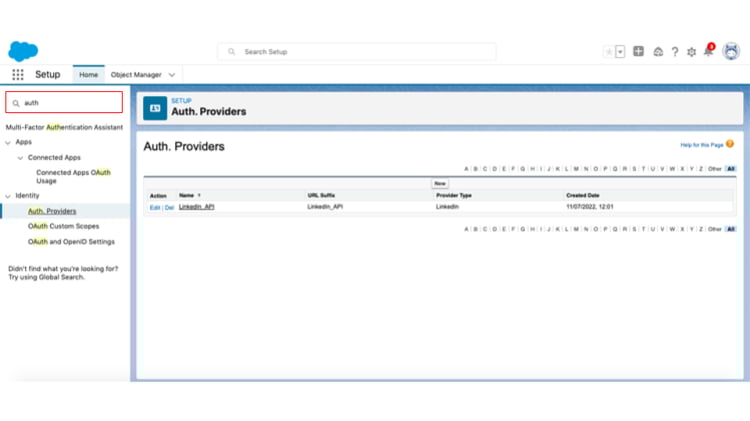Filter by letter M in bottom alphabet bar
The height and width of the screenshot is (421, 750).
pyautogui.click(x=576, y=229)
